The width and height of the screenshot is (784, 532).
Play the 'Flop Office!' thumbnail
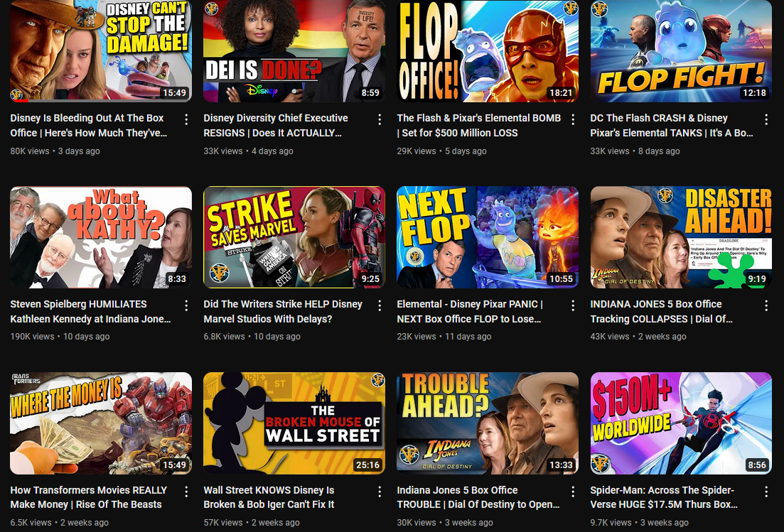coord(488,51)
